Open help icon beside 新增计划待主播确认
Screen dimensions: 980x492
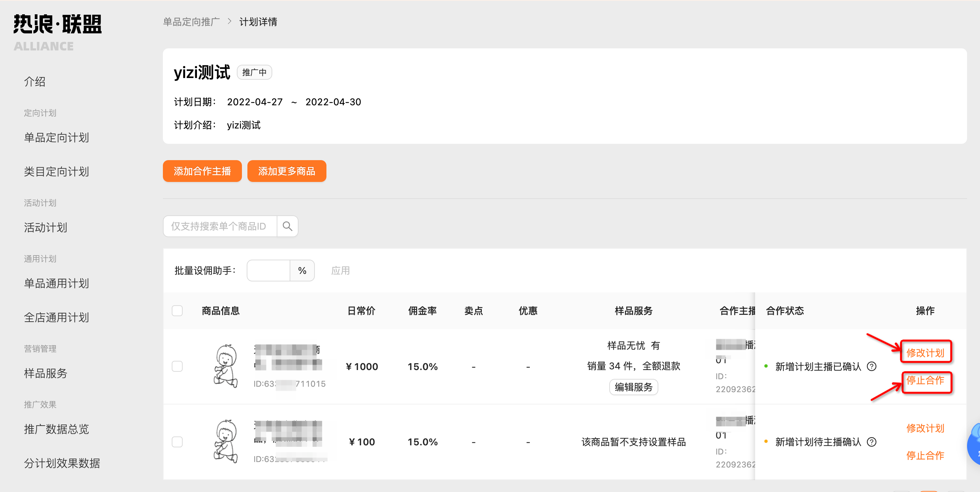[x=872, y=442]
